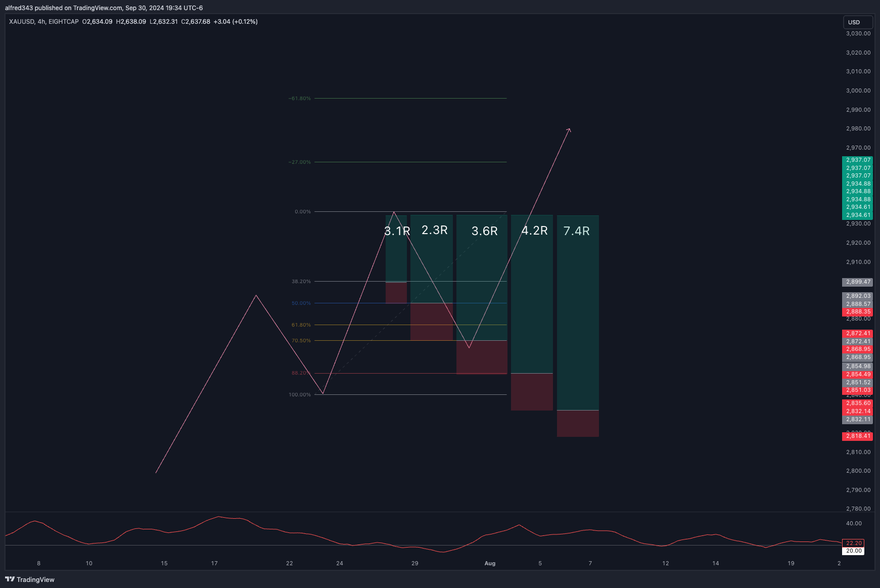Select the red stop zone under 7.4R
880x588 pixels.
point(578,424)
